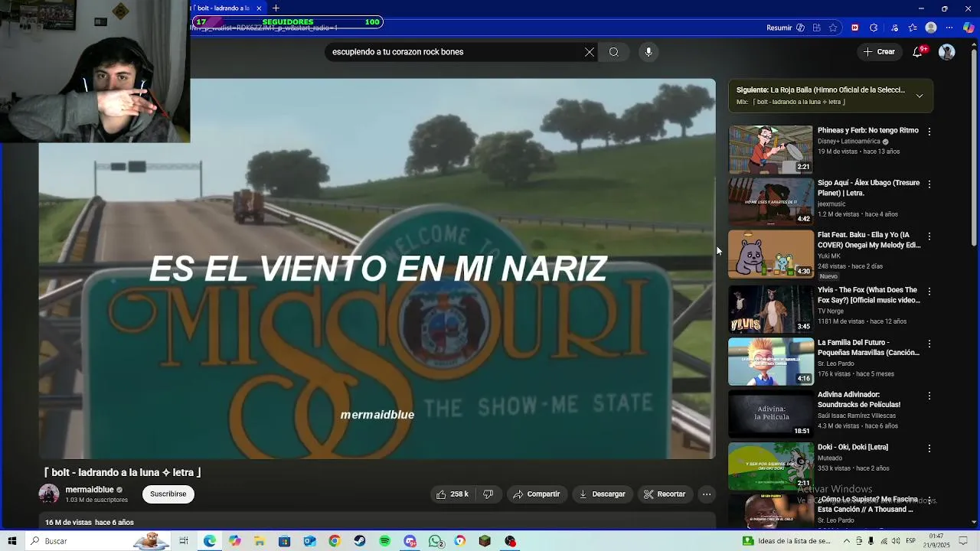
Task: Open options for La Familia Del Futuro video
Action: [x=929, y=344]
